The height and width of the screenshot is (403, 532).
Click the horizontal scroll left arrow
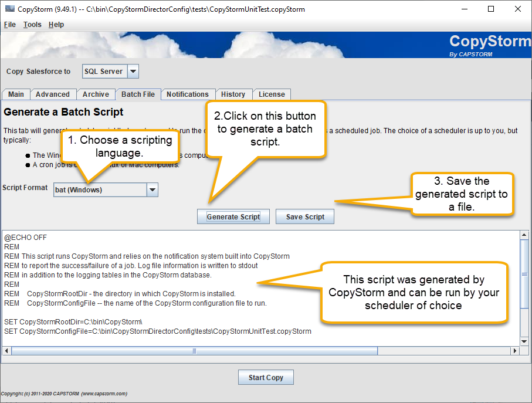(7, 351)
